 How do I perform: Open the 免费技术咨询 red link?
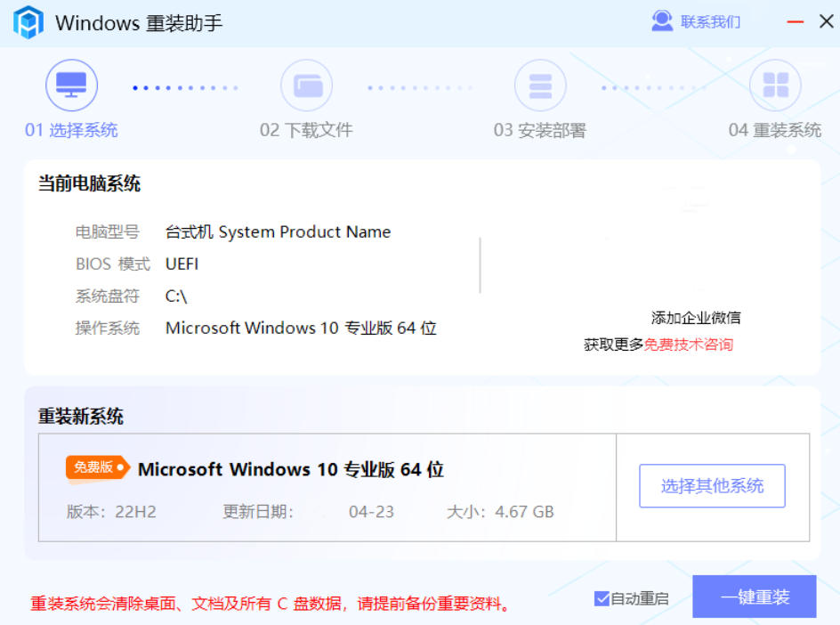(x=689, y=345)
